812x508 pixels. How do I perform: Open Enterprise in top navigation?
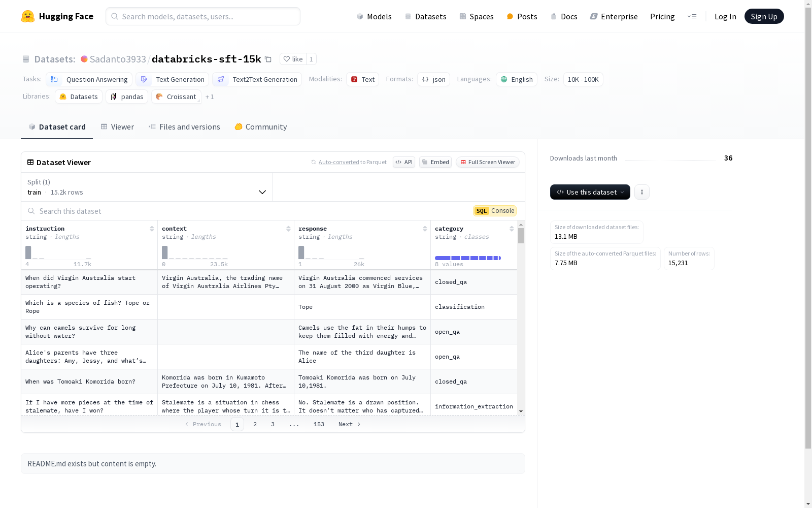(614, 16)
